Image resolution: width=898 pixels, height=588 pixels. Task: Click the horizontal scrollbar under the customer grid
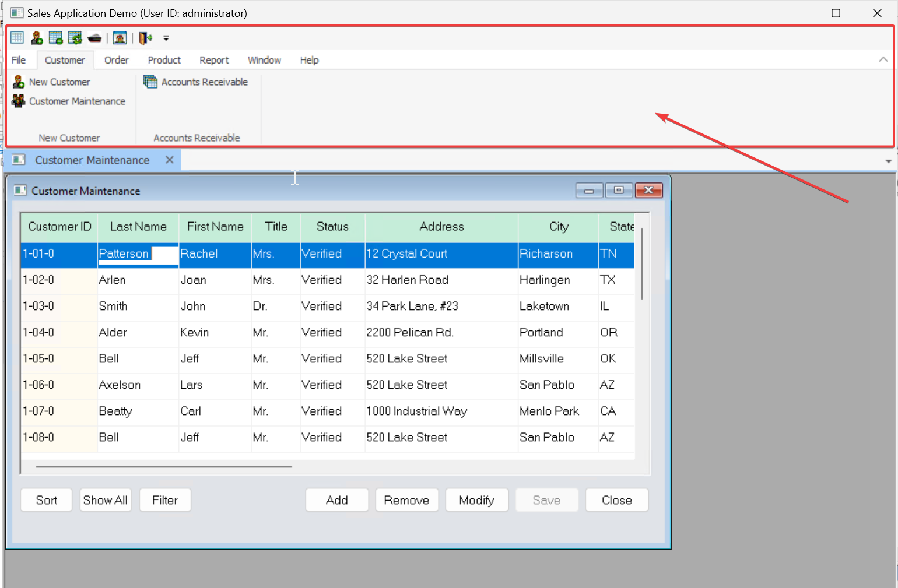163,466
